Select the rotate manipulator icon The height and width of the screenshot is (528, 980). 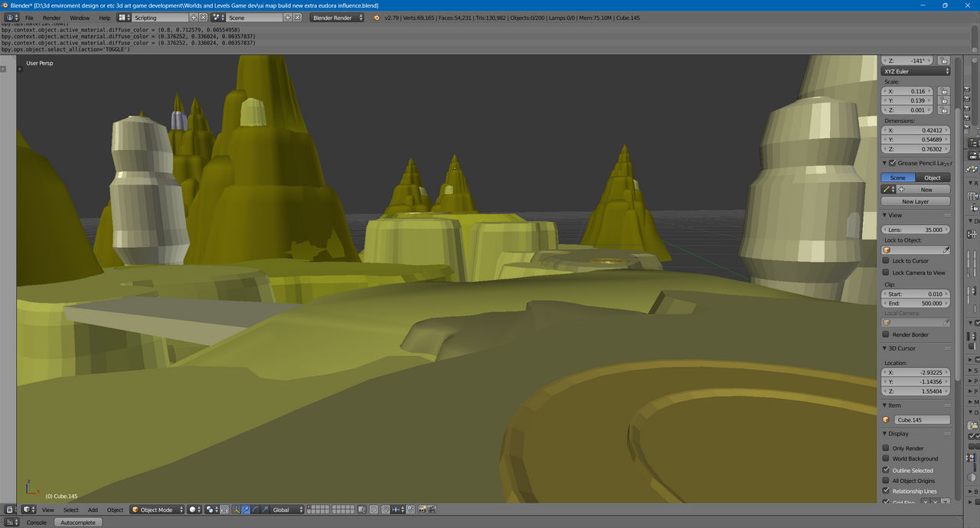pyautogui.click(x=256, y=509)
